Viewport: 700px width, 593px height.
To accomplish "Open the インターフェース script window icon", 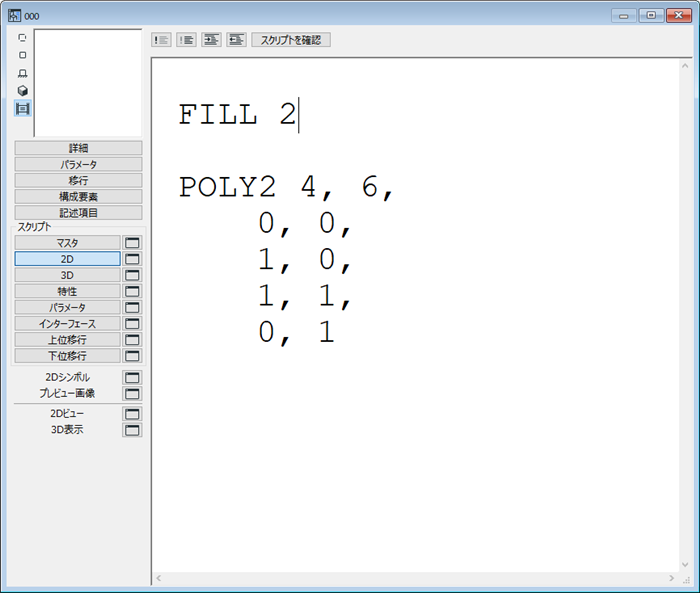I will pos(132,324).
